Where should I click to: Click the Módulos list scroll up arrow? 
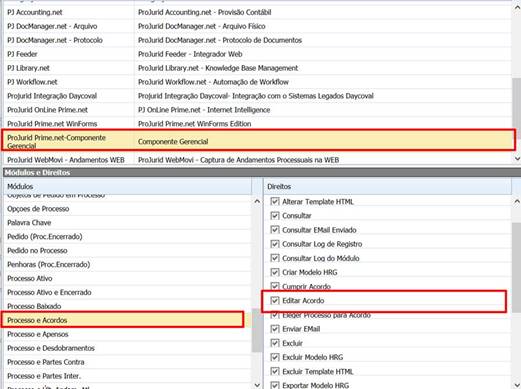(x=257, y=201)
